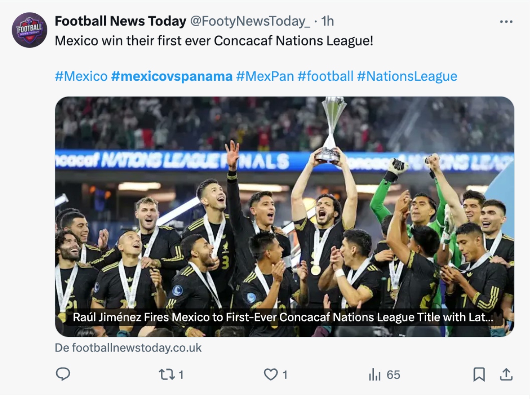Screen dimensions: 532x399
Task: Share the tweet via the upload icon
Action: (506, 375)
